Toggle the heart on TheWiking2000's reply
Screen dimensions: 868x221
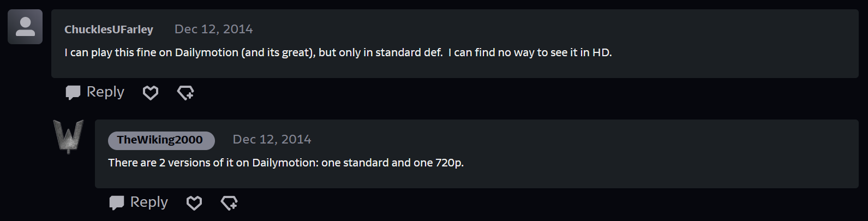194,203
